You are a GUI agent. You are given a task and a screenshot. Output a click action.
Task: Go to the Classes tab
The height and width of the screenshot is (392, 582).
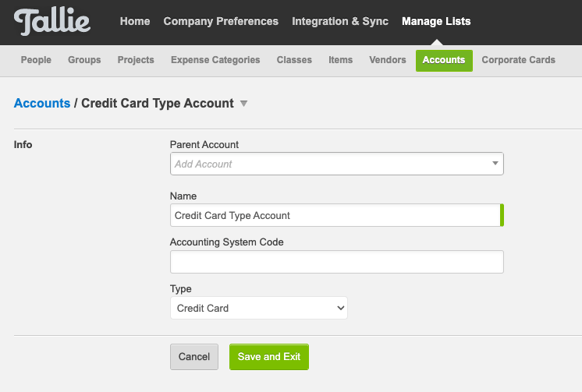(x=294, y=60)
